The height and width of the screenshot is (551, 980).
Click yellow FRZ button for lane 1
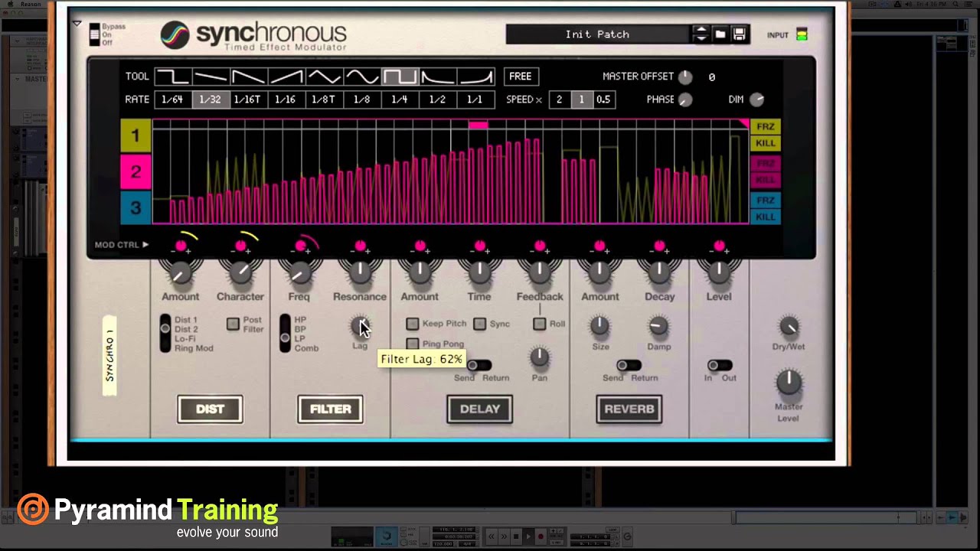(766, 127)
